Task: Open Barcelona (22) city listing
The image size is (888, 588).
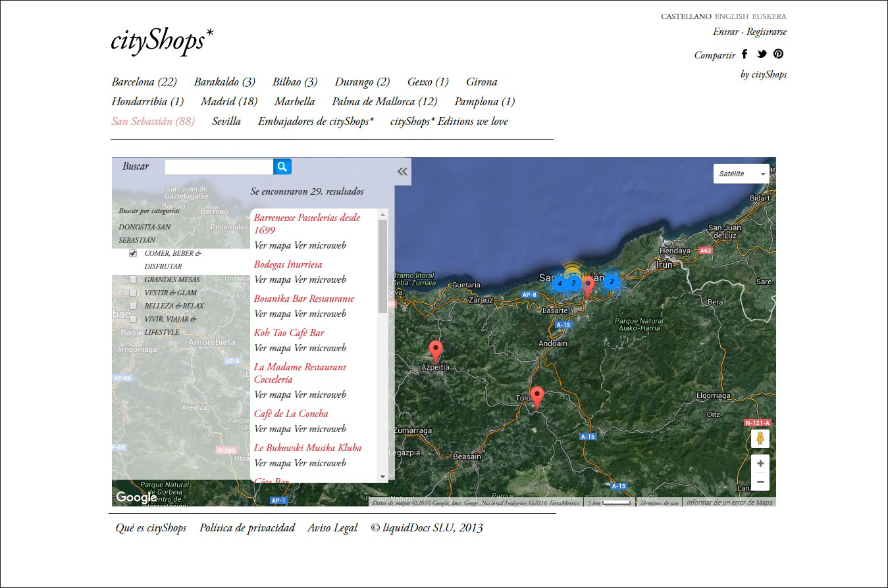Action: click(144, 82)
